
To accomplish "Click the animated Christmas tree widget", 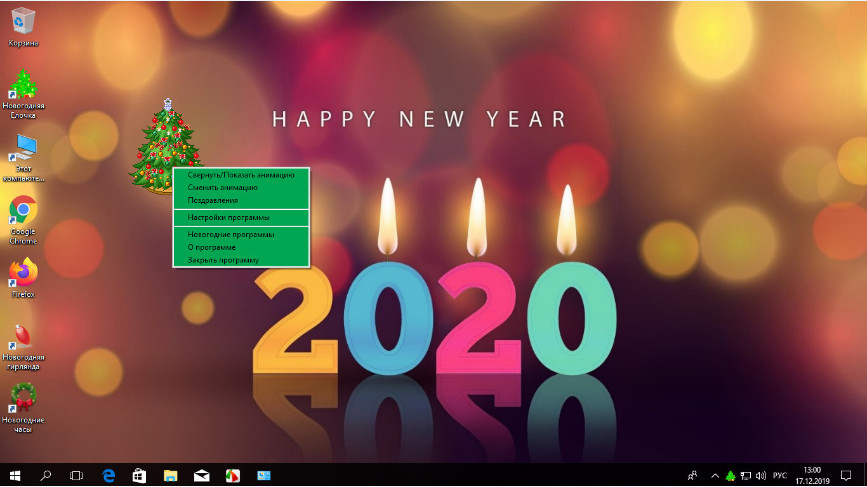I will coord(164,146).
